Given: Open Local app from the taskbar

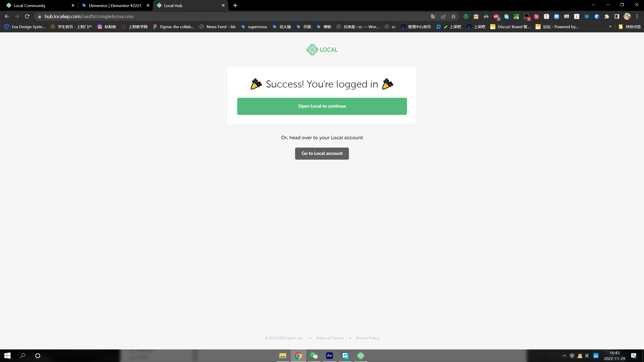Looking at the screenshot, I should click(x=361, y=356).
